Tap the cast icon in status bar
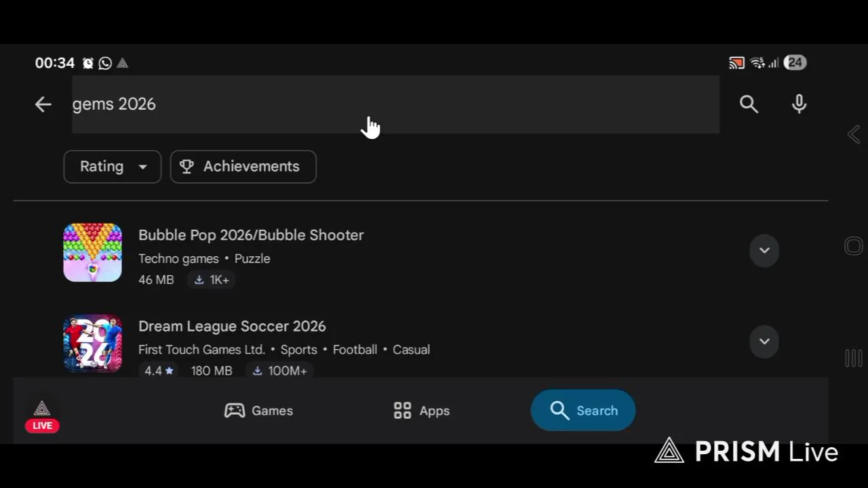868x488 pixels. click(x=736, y=63)
